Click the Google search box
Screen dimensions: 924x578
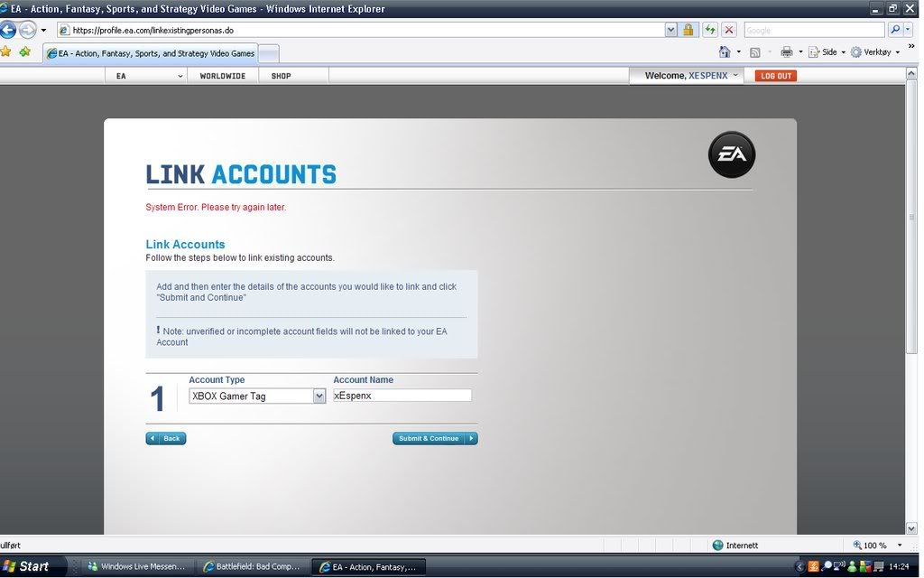click(x=815, y=30)
